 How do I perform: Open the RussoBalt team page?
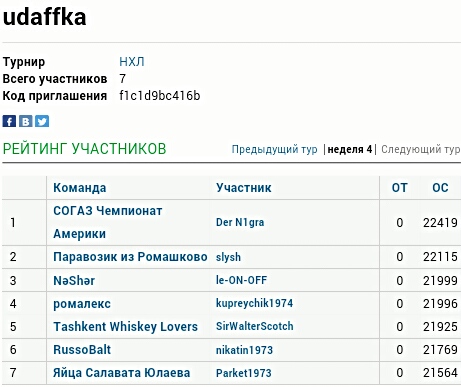pos(82,350)
